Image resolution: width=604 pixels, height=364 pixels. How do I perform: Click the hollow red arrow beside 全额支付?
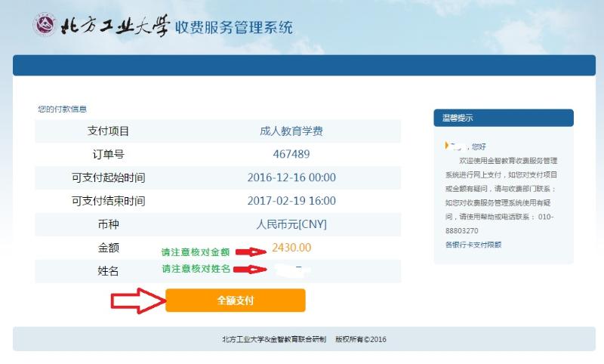(x=138, y=301)
